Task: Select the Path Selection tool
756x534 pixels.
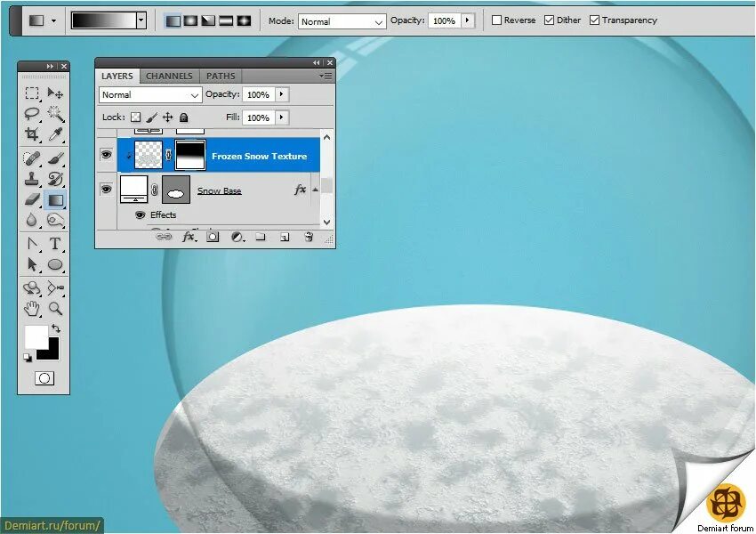Action: pos(32,264)
